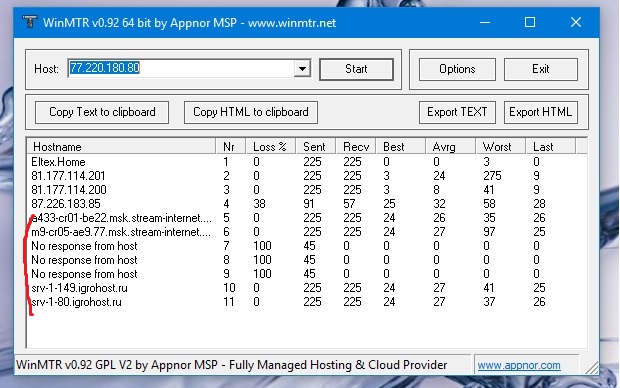The image size is (620, 388).
Task: Click Copy Text to clipboard
Action: point(102,112)
